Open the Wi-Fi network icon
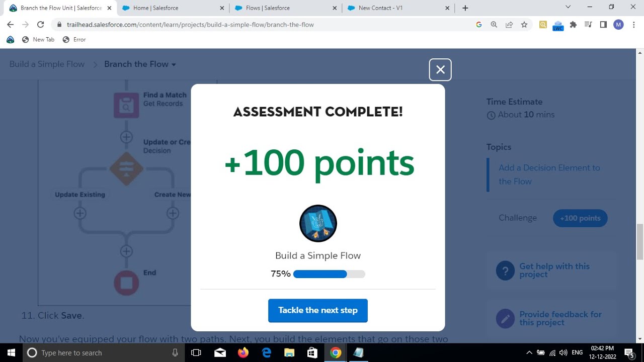The image size is (644, 362). click(x=552, y=352)
